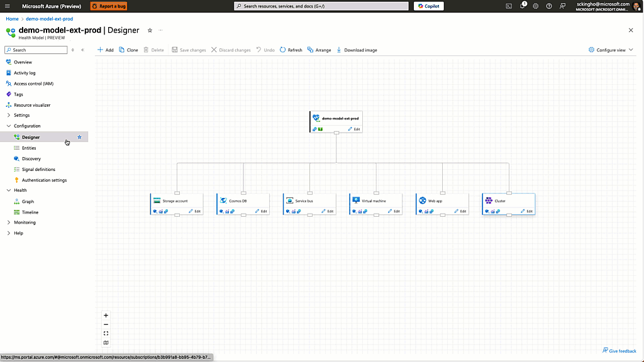Favorite the demo-model-ext-prod resource star

[x=150, y=30]
